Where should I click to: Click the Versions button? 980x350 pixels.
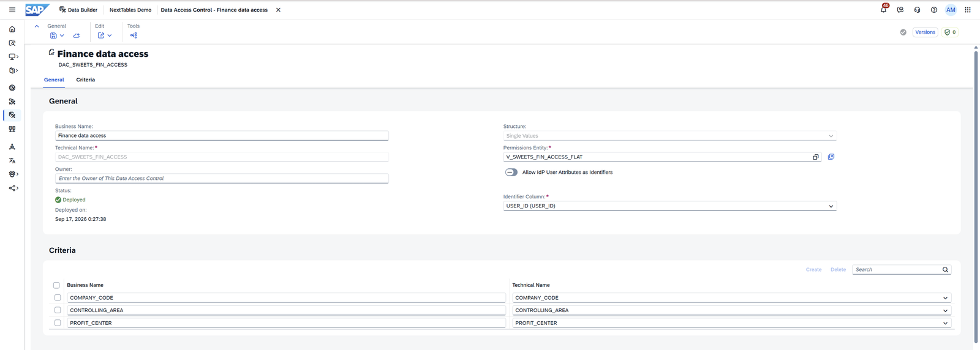coord(925,32)
